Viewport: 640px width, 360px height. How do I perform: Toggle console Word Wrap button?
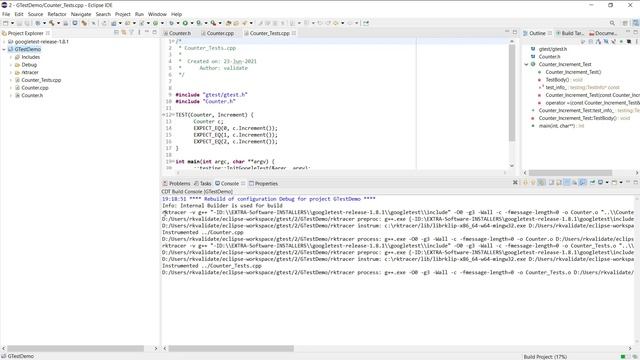click(x=567, y=182)
